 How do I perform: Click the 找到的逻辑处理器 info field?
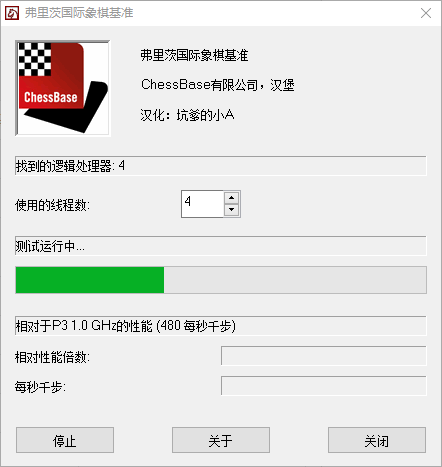[x=221, y=166]
